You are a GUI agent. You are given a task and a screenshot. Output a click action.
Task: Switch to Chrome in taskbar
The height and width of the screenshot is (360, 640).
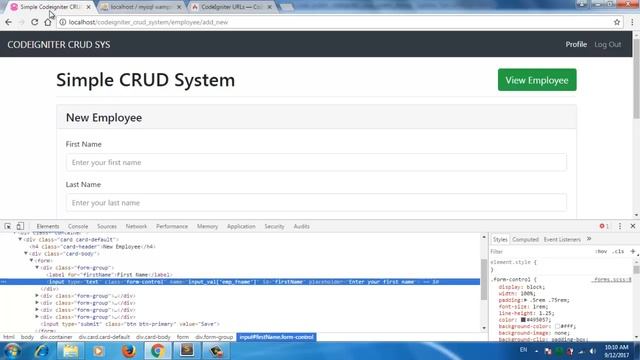tap(158, 351)
